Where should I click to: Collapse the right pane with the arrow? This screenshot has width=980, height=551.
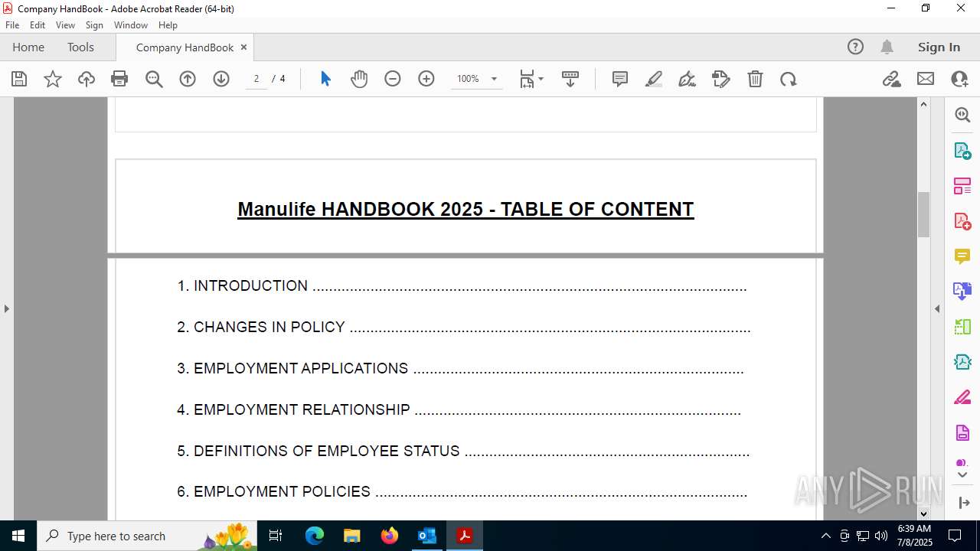[937, 308]
